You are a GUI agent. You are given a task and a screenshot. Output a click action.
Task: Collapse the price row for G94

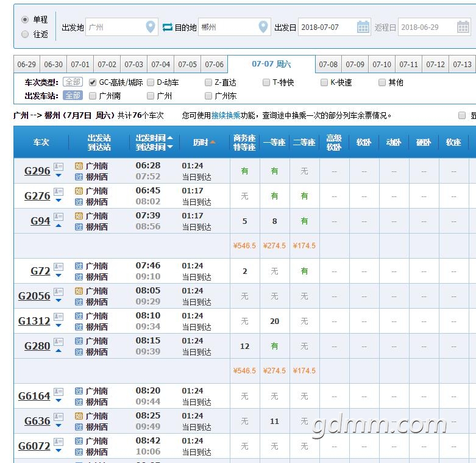[59, 226]
